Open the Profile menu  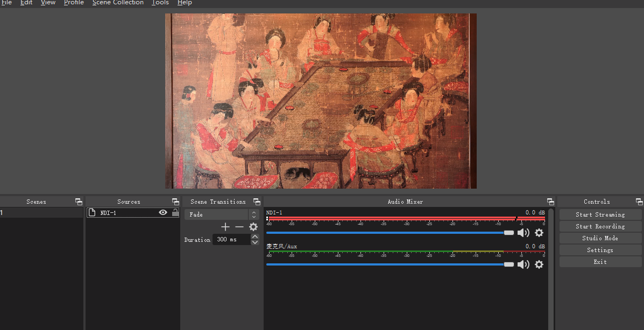[x=74, y=3]
